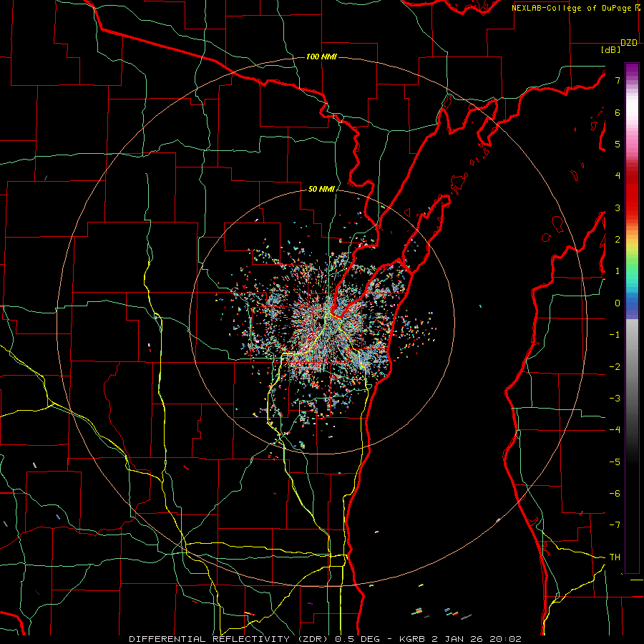
Task: Click the 100 NMI range ring label
Action: [321, 57]
